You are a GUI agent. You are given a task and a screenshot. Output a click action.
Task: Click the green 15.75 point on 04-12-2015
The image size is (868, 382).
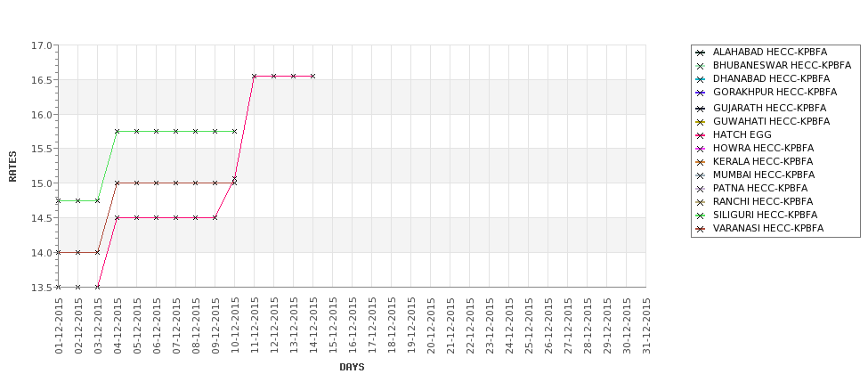pos(117,131)
